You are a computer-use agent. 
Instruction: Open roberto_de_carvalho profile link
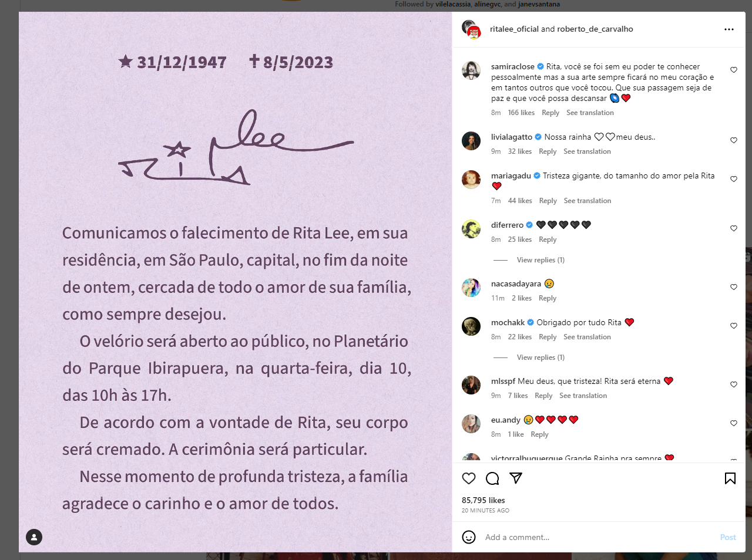595,29
